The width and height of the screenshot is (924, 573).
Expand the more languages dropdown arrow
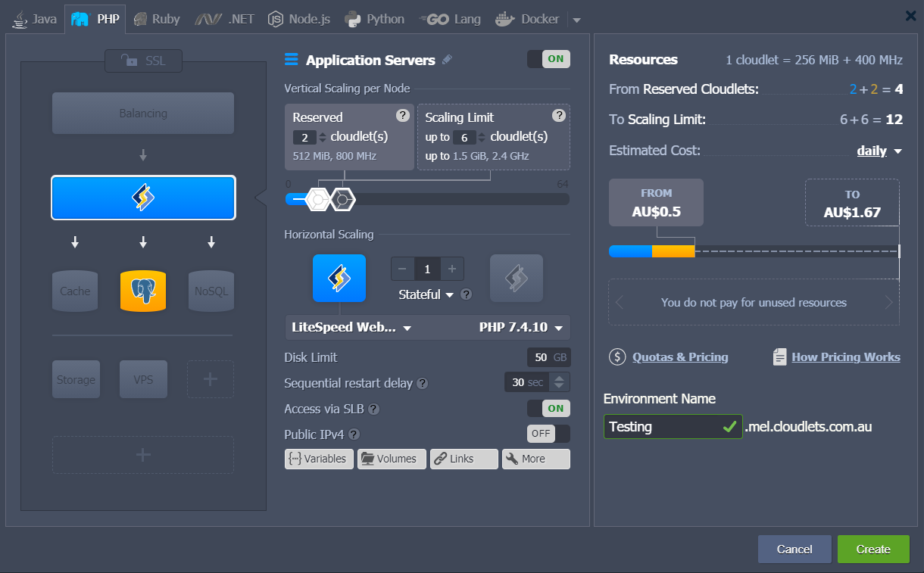[x=576, y=20]
